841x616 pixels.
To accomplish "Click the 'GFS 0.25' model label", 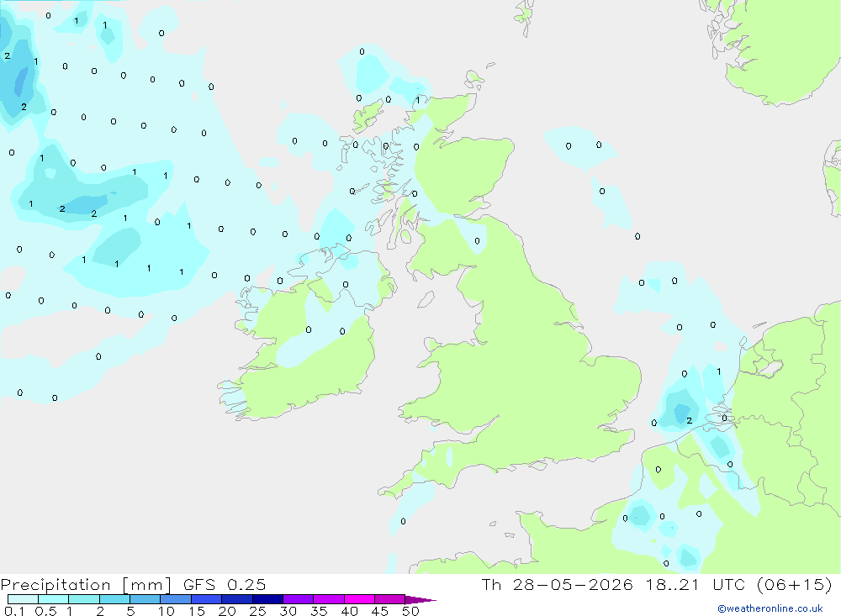I will point(225,584).
